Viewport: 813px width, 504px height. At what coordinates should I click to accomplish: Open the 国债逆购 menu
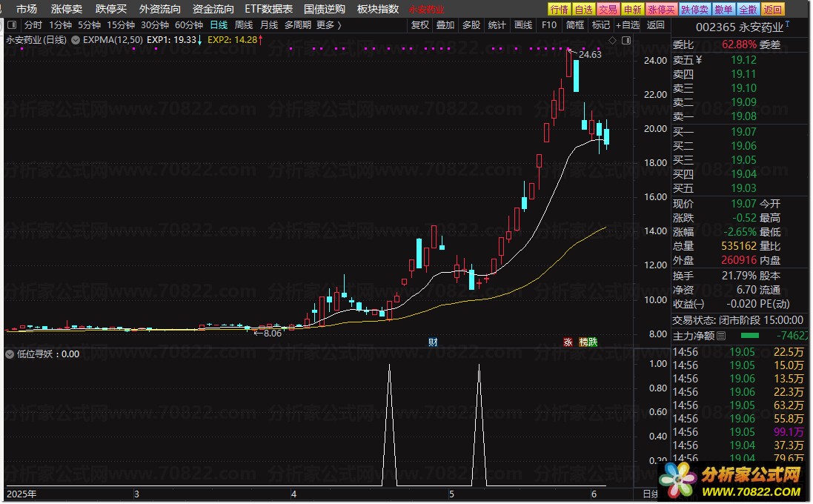(x=325, y=10)
